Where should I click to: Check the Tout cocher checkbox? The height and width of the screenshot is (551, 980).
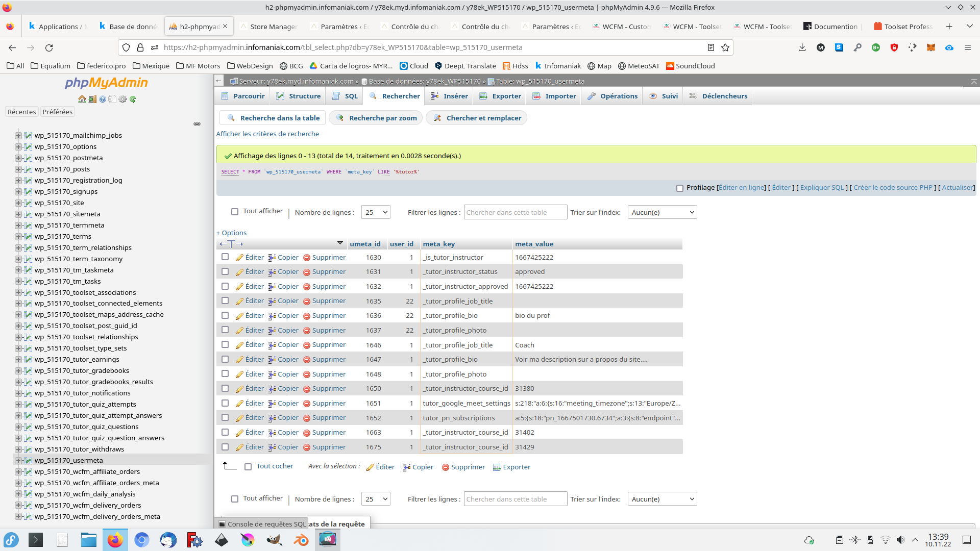click(x=248, y=467)
